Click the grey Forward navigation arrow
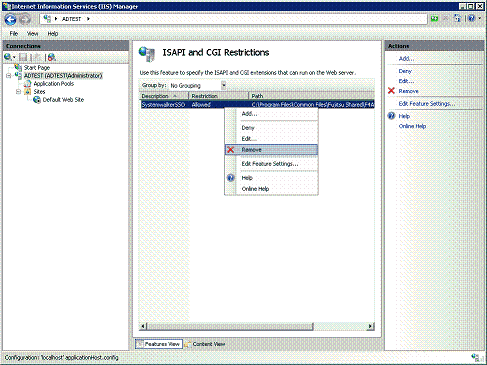Image resolution: width=487 pixels, height=365 pixels. click(x=25, y=19)
